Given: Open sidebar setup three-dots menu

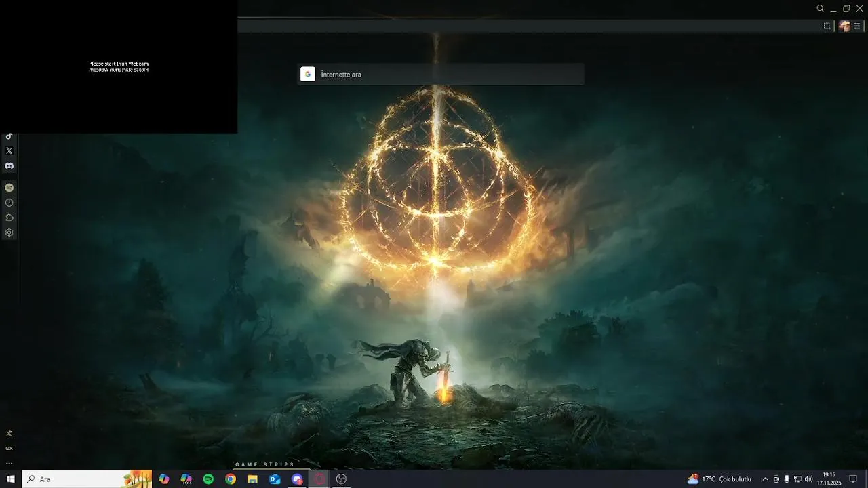Looking at the screenshot, I should coord(9,464).
